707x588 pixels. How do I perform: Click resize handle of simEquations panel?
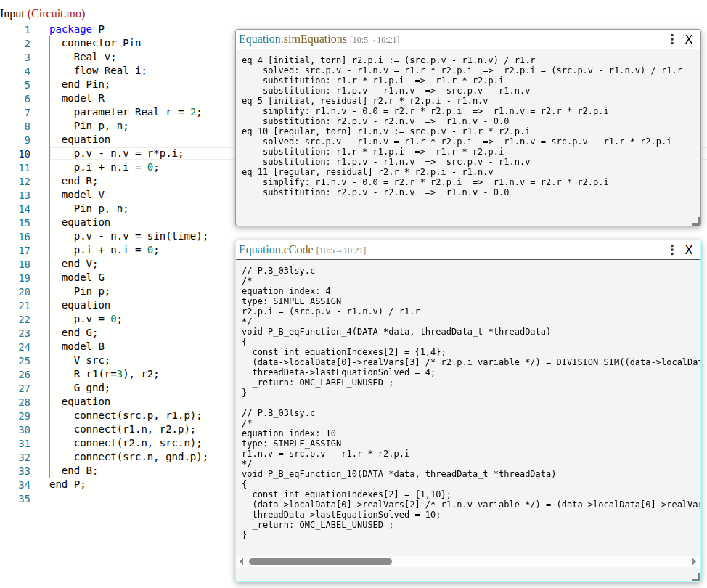696,221
